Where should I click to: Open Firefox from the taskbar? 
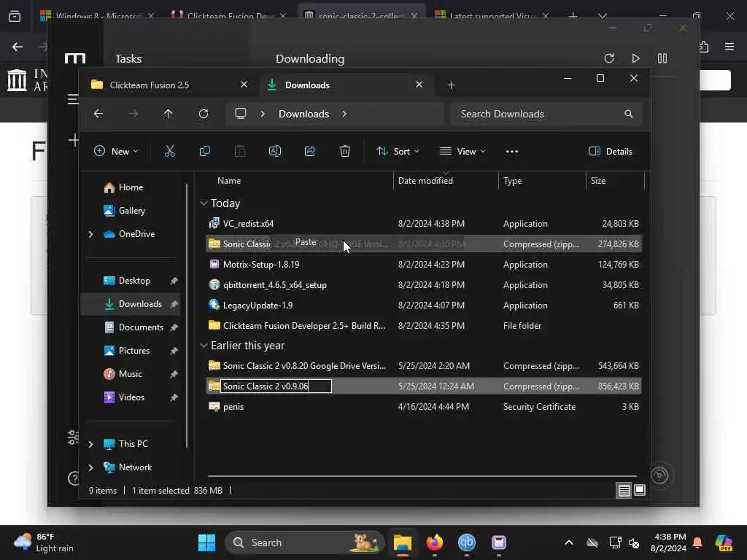pyautogui.click(x=435, y=542)
